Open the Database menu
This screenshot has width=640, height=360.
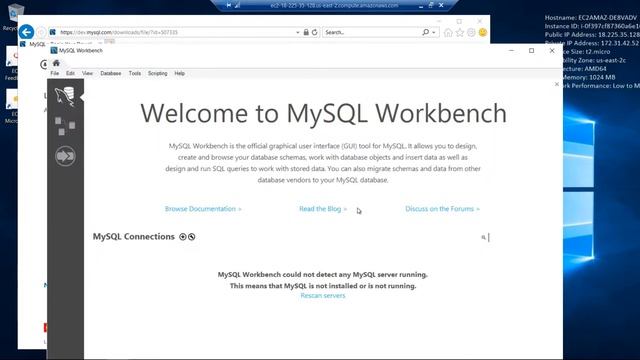tap(111, 73)
